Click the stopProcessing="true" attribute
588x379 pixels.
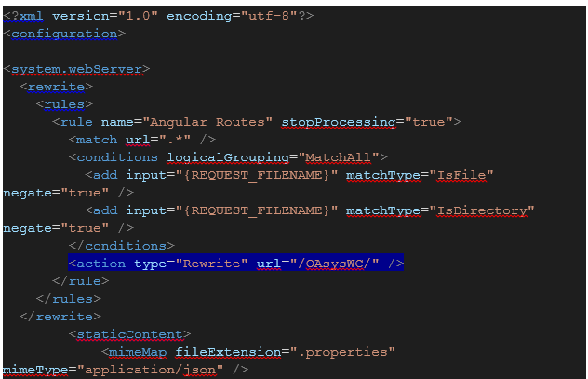[x=367, y=122]
